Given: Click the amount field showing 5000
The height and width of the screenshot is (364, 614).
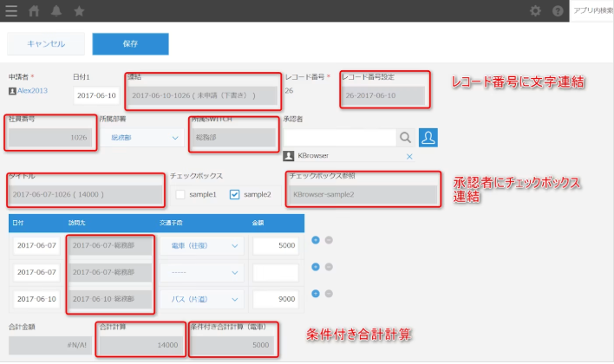Looking at the screenshot, I should coord(276,245).
